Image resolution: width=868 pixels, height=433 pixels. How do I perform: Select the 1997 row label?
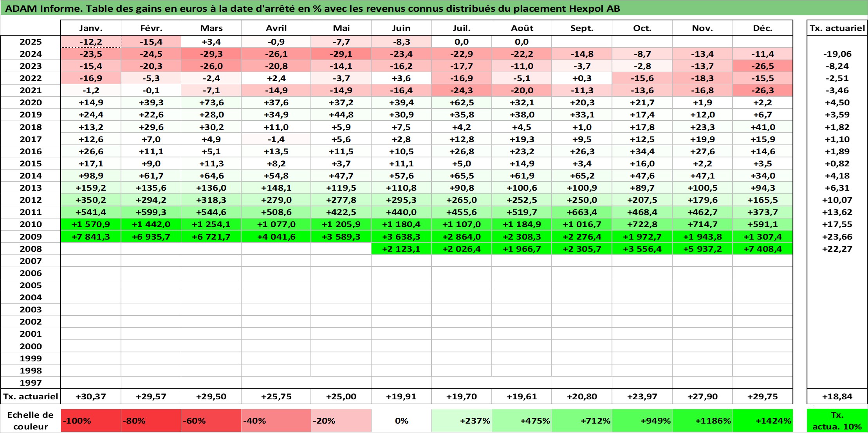31,382
